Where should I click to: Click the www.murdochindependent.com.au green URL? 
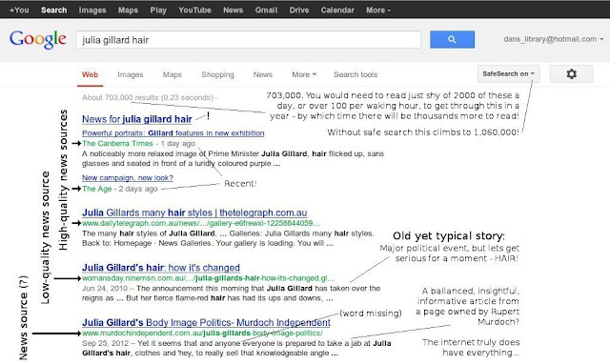tap(202, 334)
